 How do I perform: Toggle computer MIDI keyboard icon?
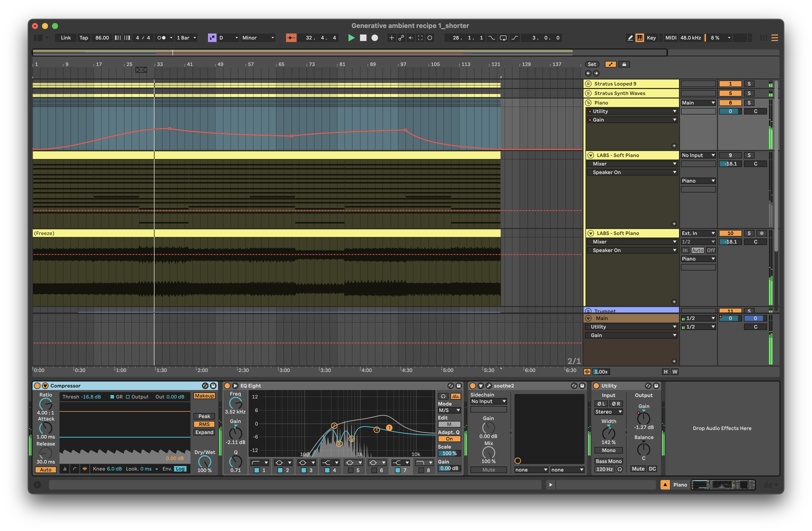coord(640,38)
